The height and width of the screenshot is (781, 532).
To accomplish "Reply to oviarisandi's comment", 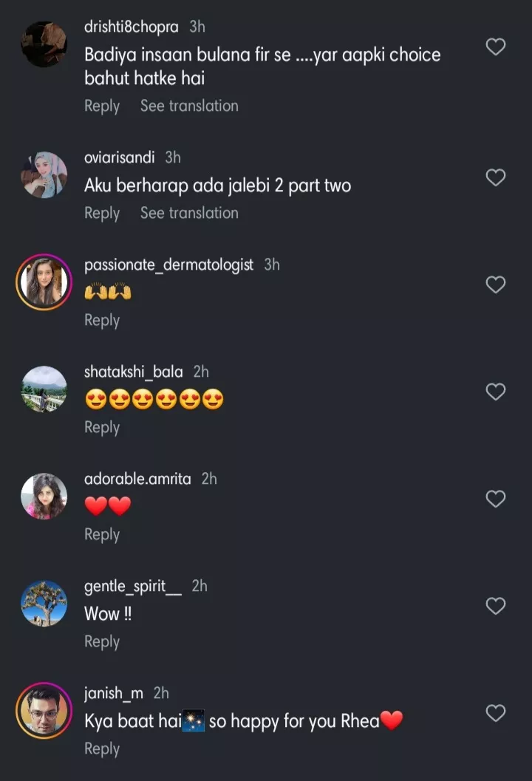I will point(102,213).
